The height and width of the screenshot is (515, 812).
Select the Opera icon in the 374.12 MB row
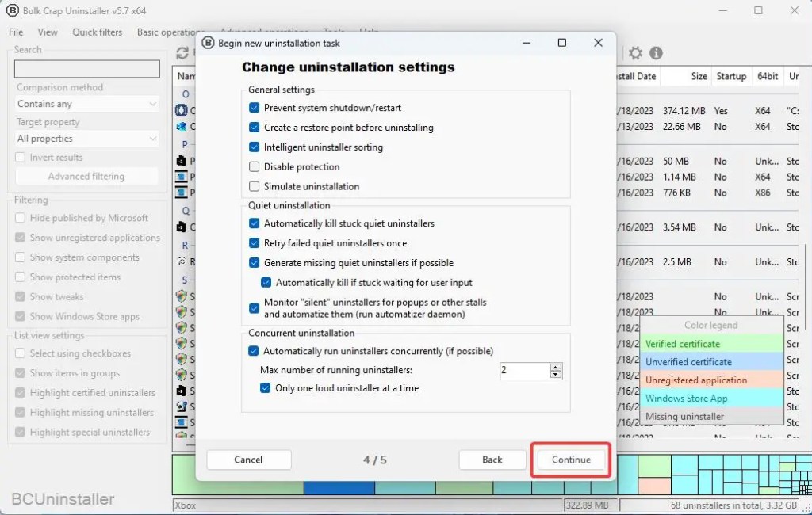(182, 110)
